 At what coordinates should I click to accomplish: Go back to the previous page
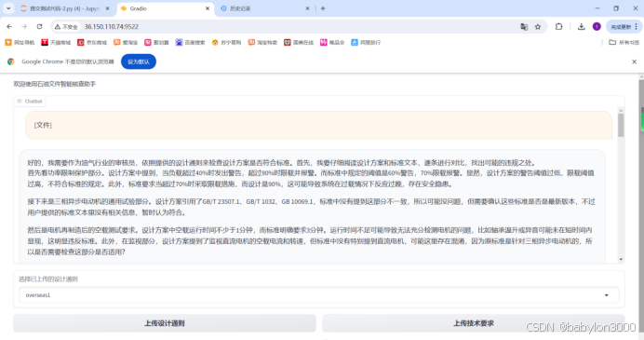tap(9, 27)
